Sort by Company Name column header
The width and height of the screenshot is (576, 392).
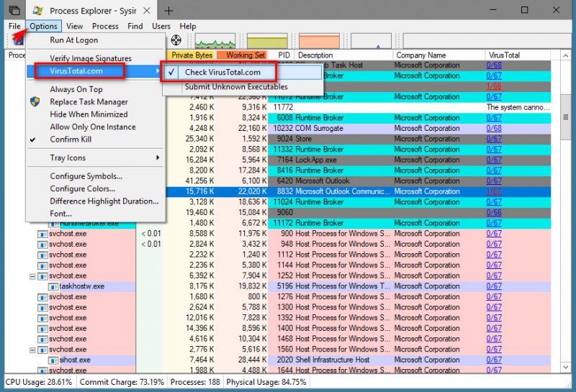click(439, 55)
